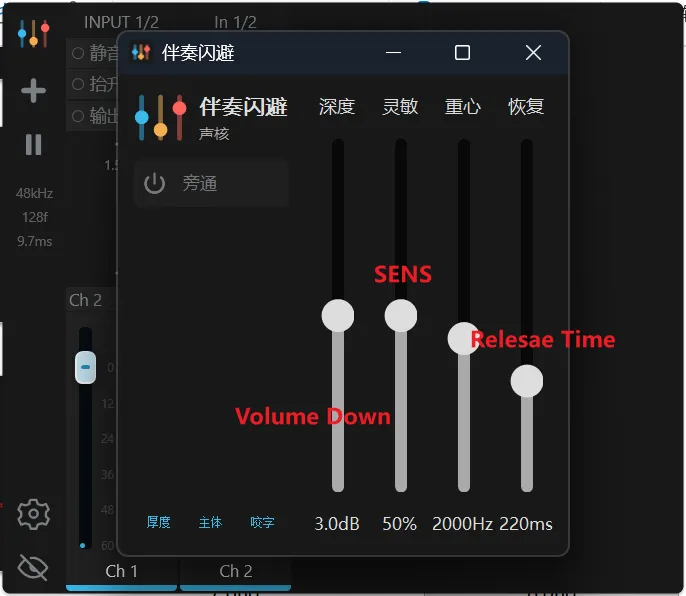686x596 pixels.
Task: Click the 重心 frequency slider handle
Action: click(464, 338)
